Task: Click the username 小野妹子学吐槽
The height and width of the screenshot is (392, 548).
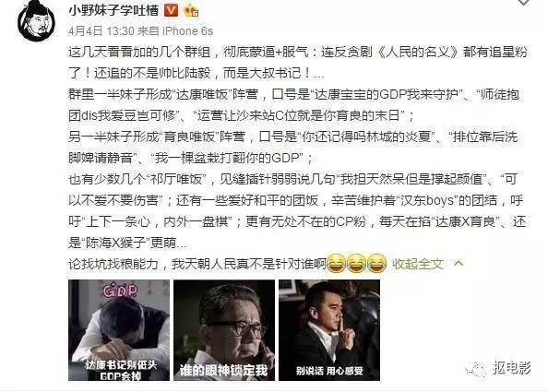Action: pyautogui.click(x=113, y=10)
